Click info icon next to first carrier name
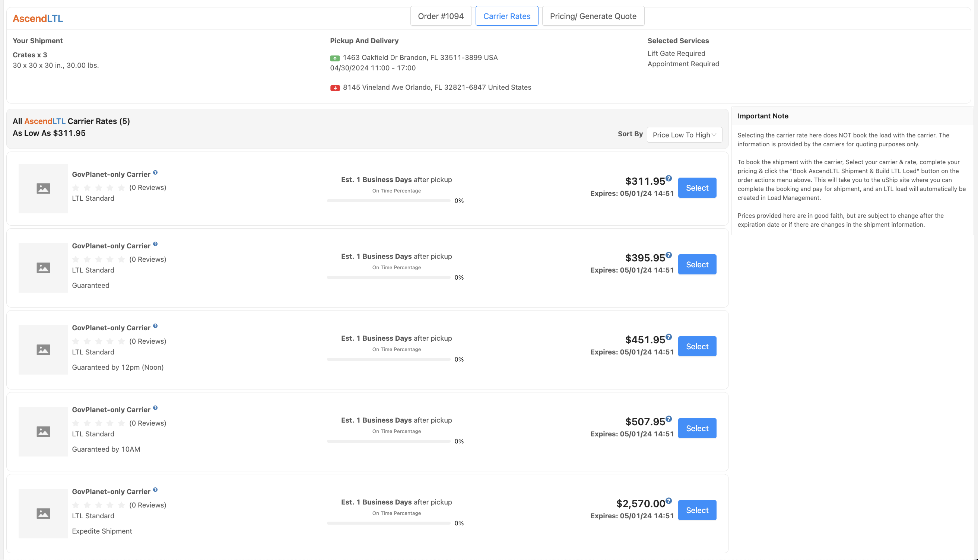 tap(155, 172)
